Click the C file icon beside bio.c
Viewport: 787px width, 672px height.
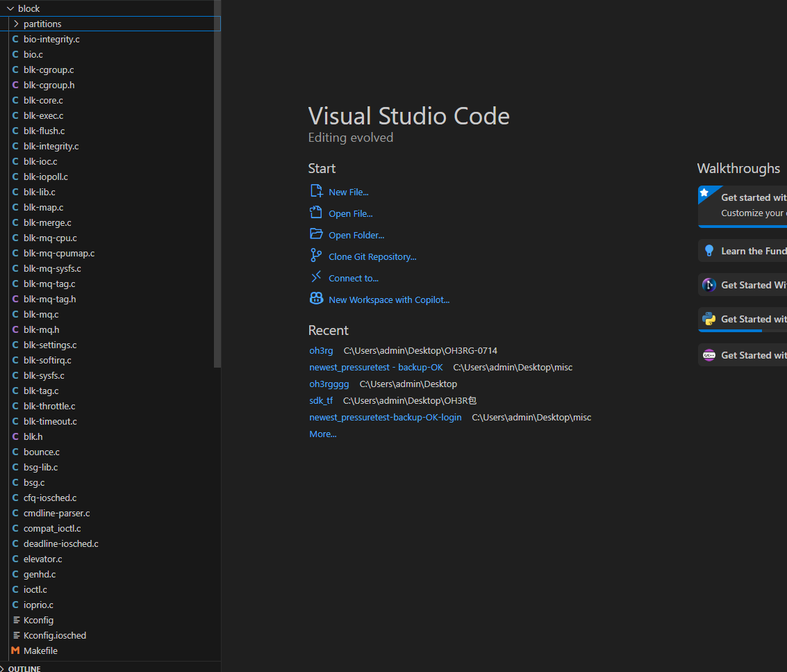(15, 54)
